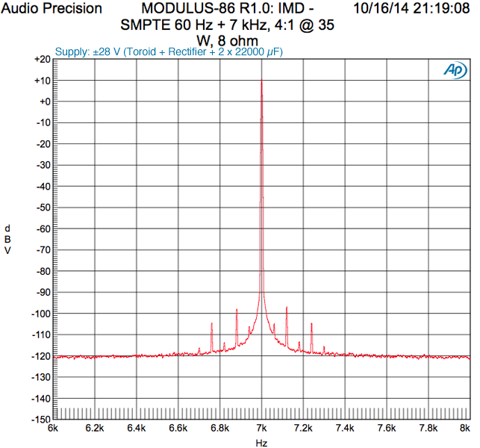This screenshot has height=448, width=480.
Task: Click the '7.8k' x-axis label
Action: click(x=428, y=428)
